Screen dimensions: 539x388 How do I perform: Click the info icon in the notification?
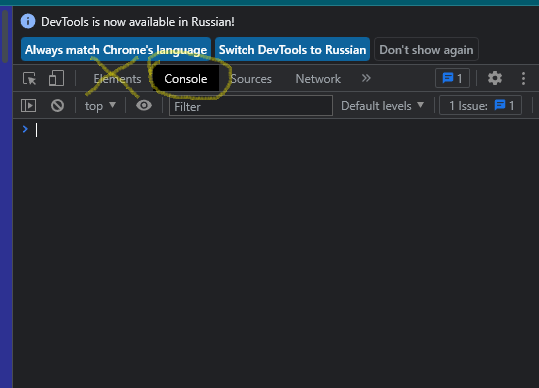(28, 21)
